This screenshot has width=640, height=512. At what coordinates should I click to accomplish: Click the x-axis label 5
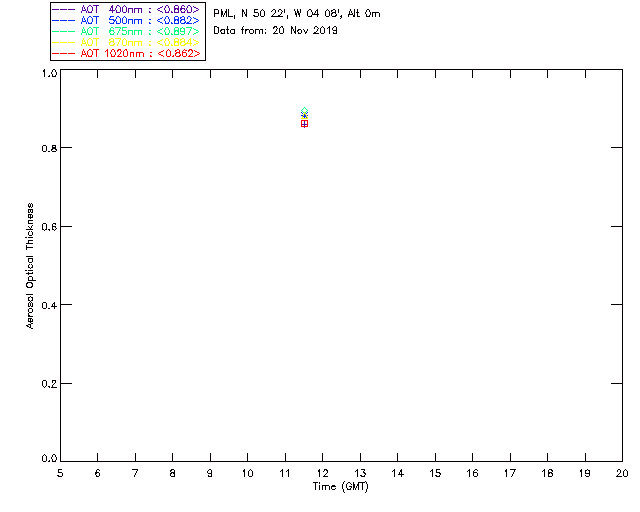click(60, 473)
